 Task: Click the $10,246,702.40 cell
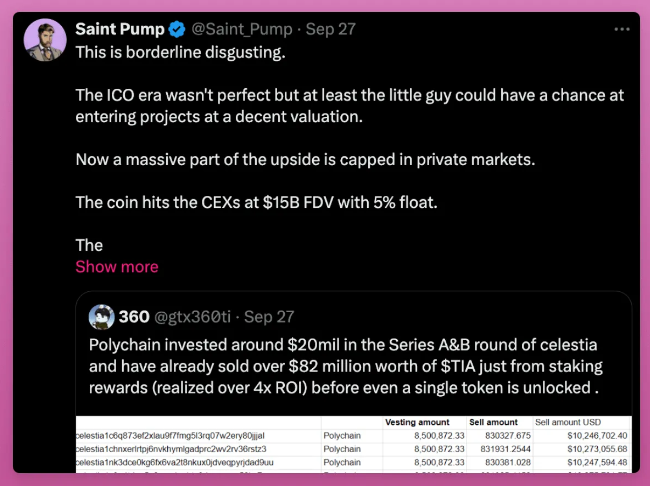coord(597,436)
